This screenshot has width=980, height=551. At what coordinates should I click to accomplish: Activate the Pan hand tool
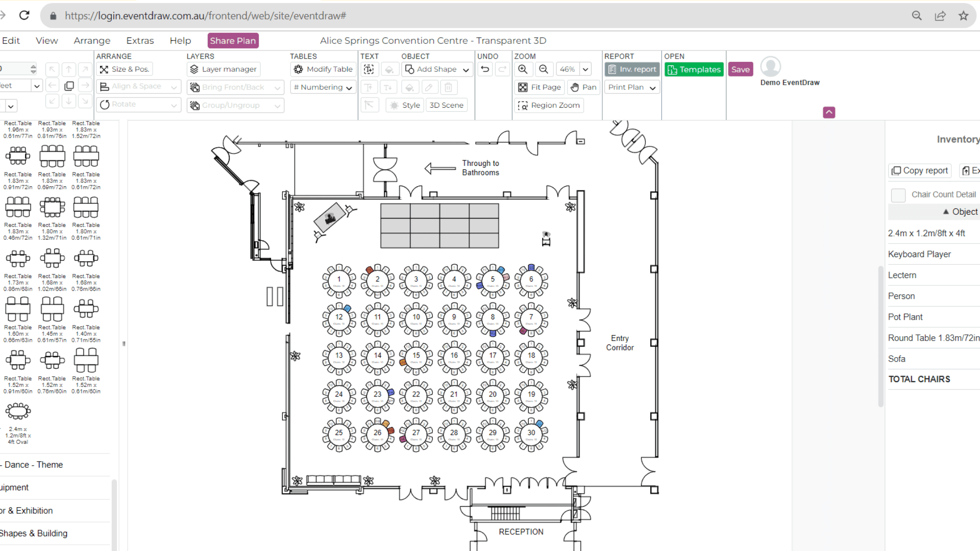(x=583, y=87)
